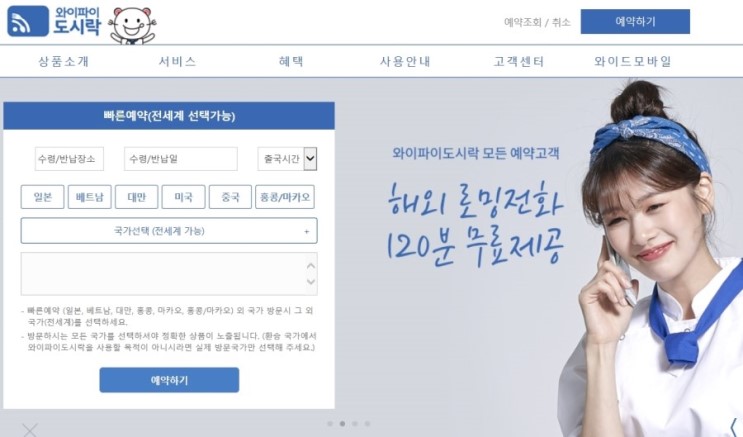Click the top-right 예약하기 button
Screen dimensions: 743x437
click(635, 21)
